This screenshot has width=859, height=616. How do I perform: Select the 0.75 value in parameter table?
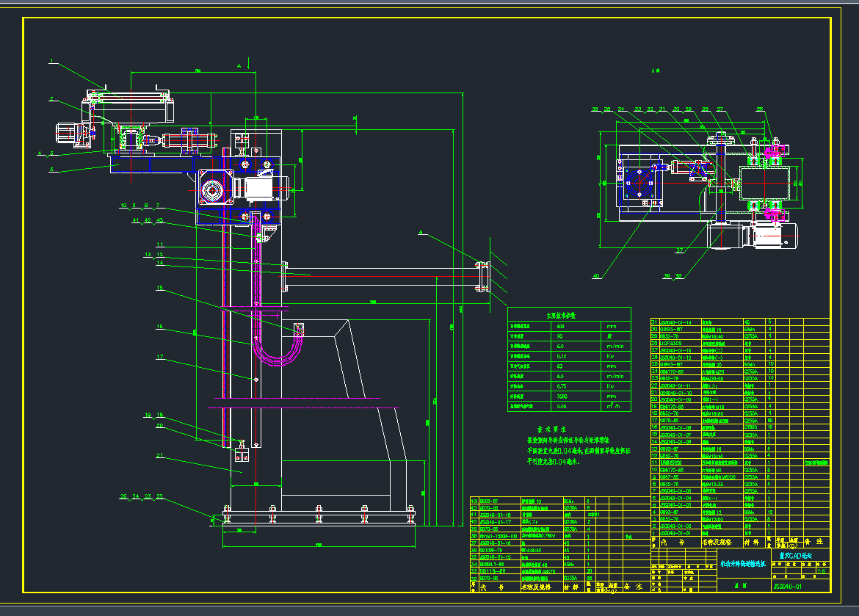tap(562, 386)
